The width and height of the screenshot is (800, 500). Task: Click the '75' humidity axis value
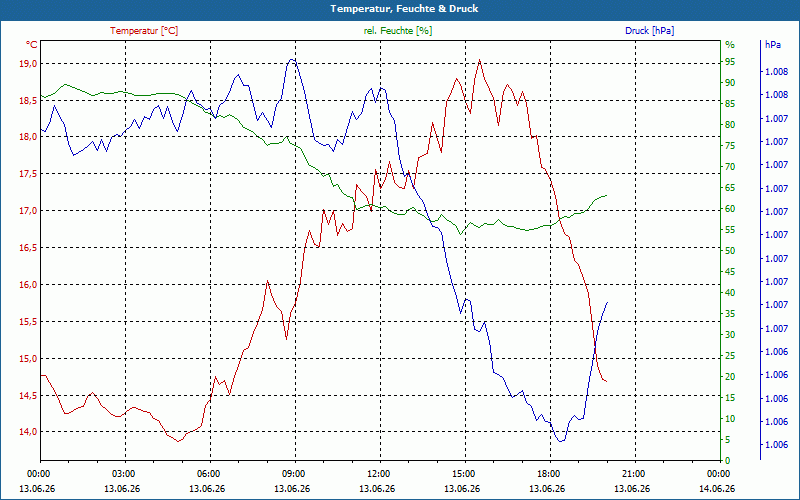(730, 146)
